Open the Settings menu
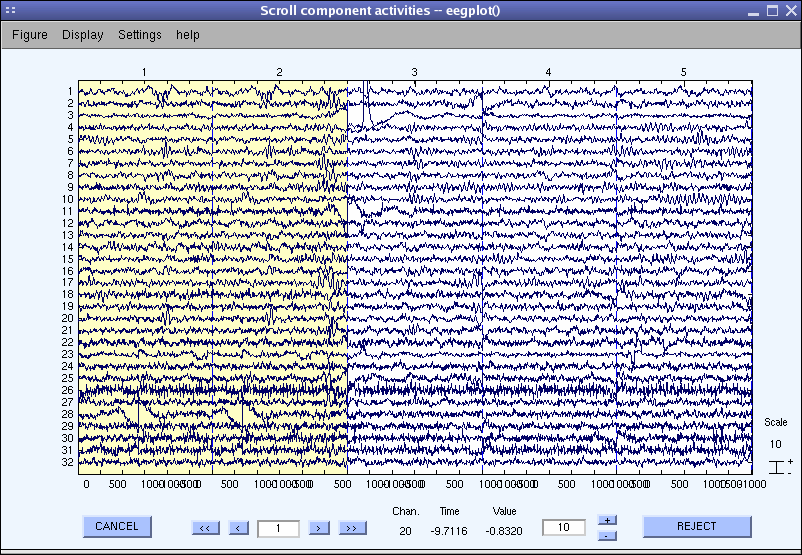802x555 pixels. (x=139, y=35)
